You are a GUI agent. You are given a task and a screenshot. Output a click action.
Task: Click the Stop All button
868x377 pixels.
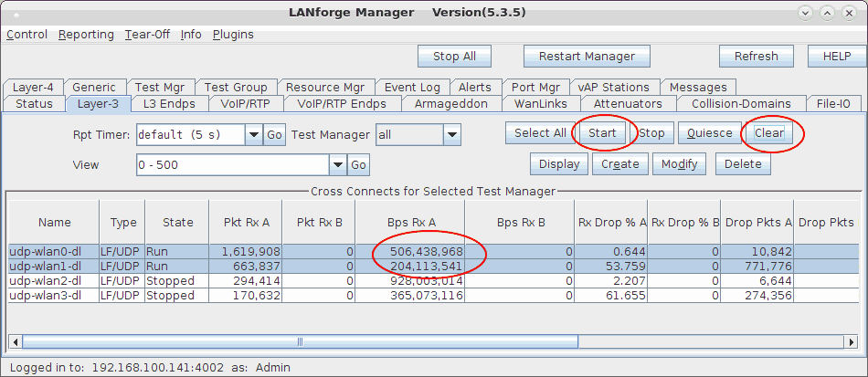454,57
